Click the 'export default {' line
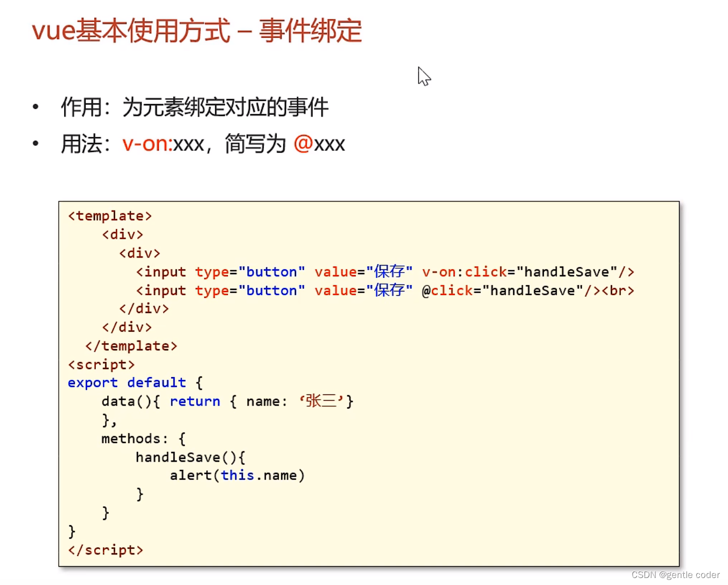The height and width of the screenshot is (585, 728). [135, 383]
